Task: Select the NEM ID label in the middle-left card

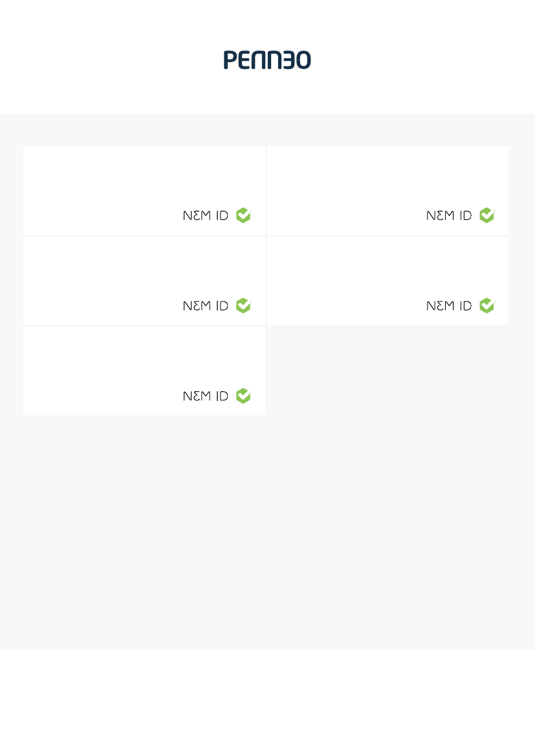Action: pos(206,306)
